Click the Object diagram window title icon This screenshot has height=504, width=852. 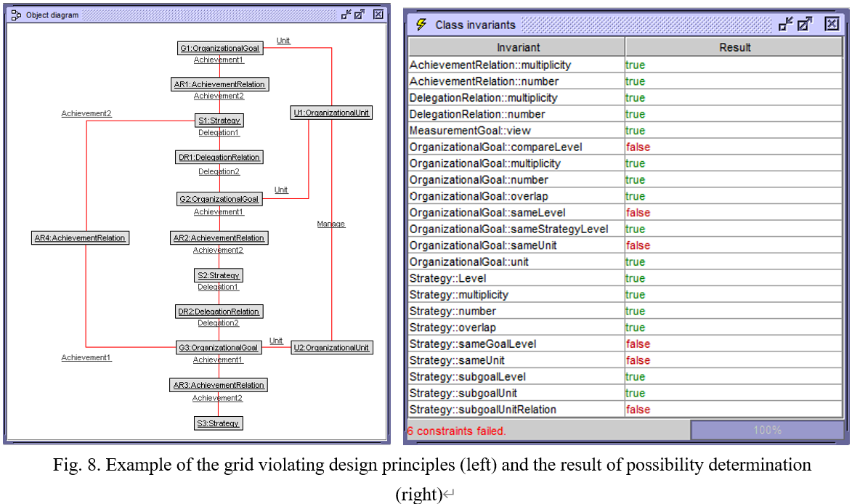16,15
